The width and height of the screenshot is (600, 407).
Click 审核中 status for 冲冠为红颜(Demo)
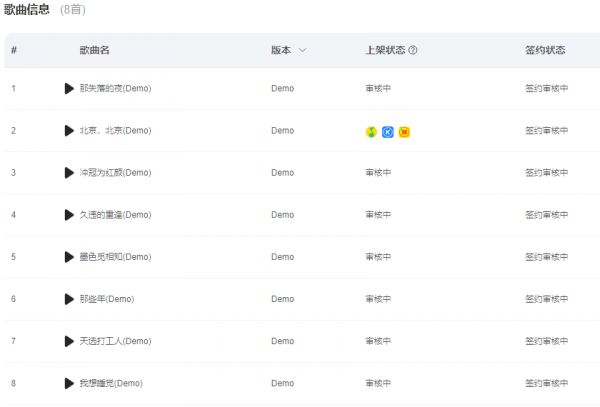point(378,172)
